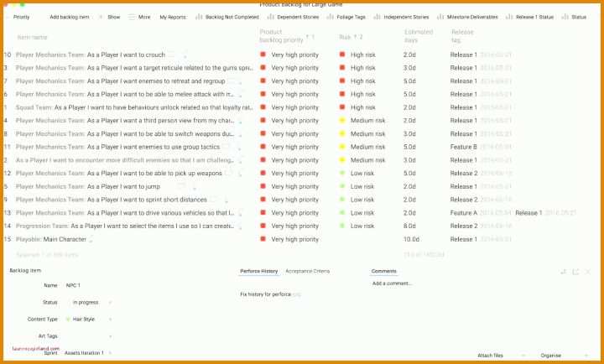Click the 'Fix history for perforce' entry
This screenshot has width=604, height=364.
(265, 294)
